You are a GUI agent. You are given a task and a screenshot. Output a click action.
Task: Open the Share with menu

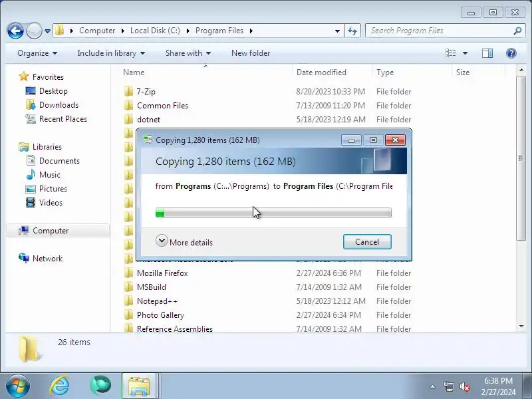tap(188, 53)
